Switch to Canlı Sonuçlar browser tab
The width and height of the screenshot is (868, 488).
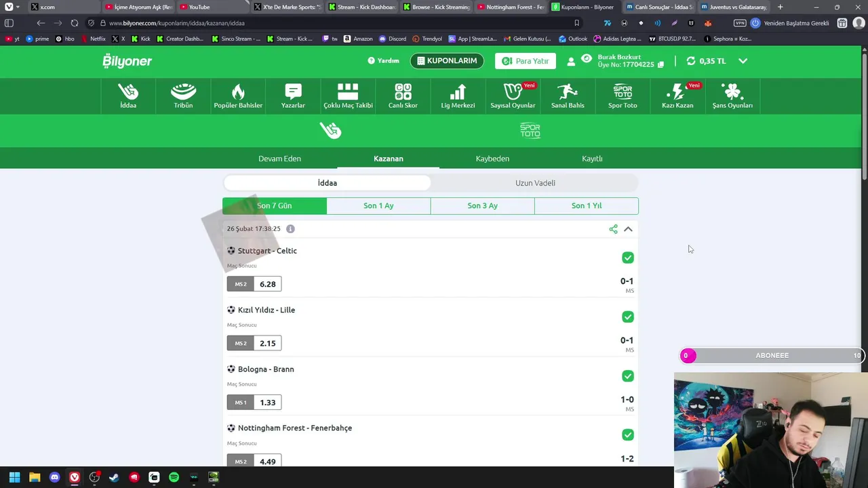[659, 7]
